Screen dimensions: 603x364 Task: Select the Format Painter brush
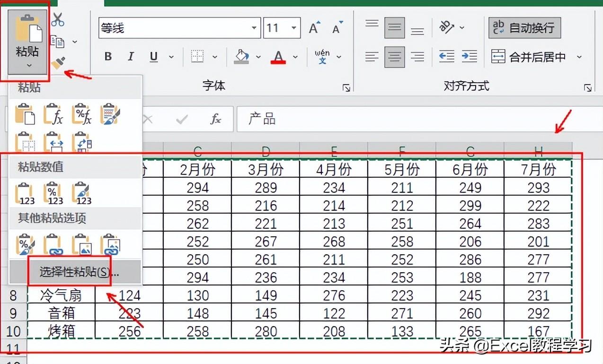[58, 63]
